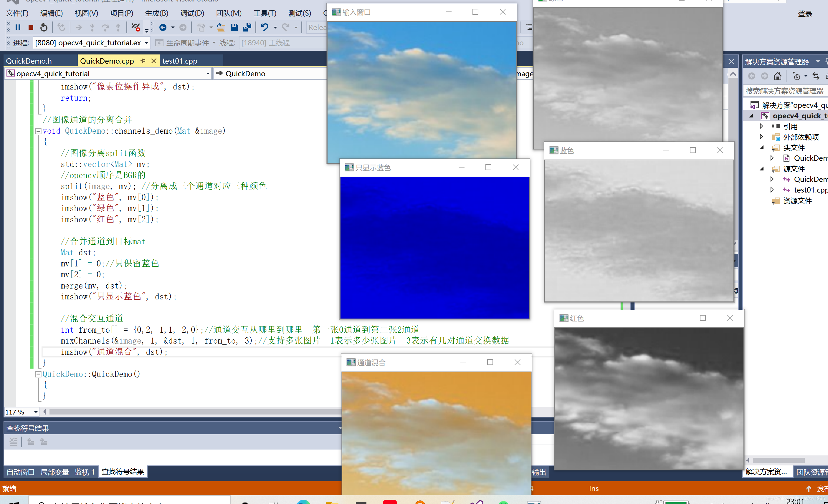Image resolution: width=828 pixels, height=504 pixels.
Task: Click the Step Over debug icon
Action: tap(105, 27)
